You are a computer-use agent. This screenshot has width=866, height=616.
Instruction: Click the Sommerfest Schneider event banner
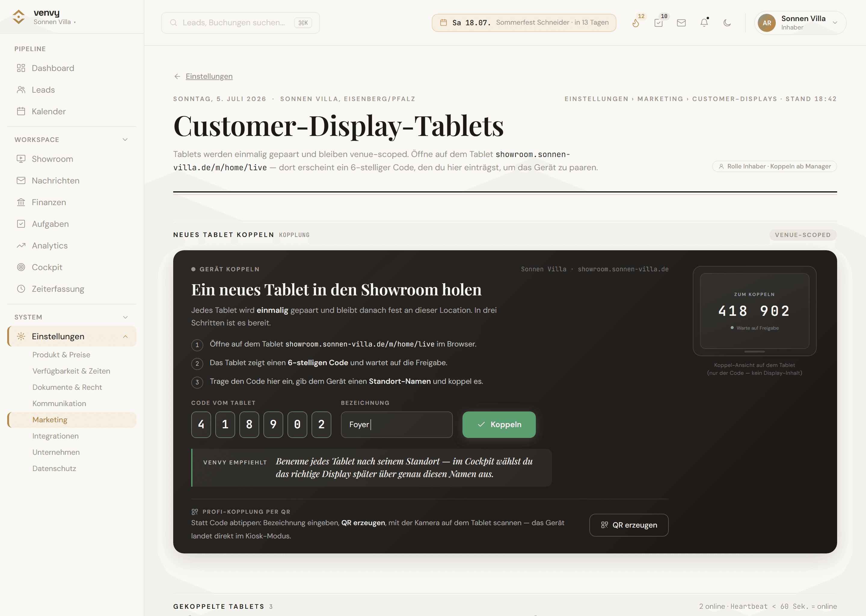tap(524, 23)
